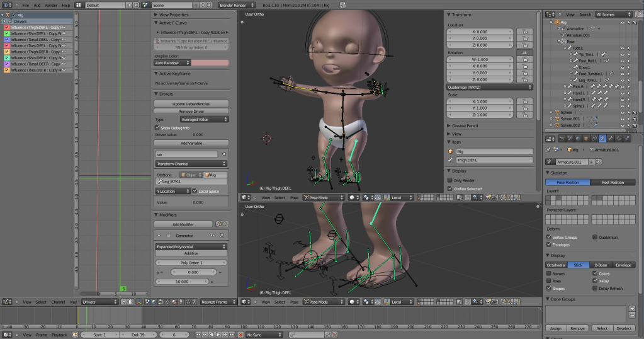Open 'Y Location' transform type dropdown
This screenshot has height=339, width=644.
173,191
